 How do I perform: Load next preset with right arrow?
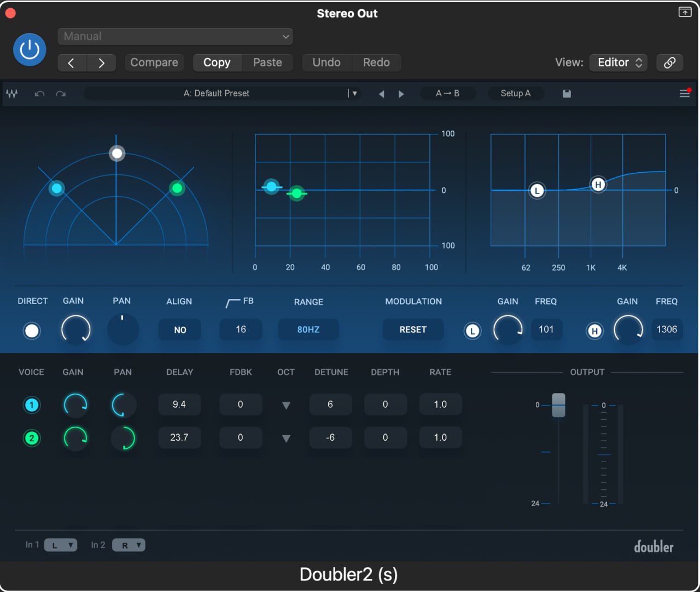[401, 94]
